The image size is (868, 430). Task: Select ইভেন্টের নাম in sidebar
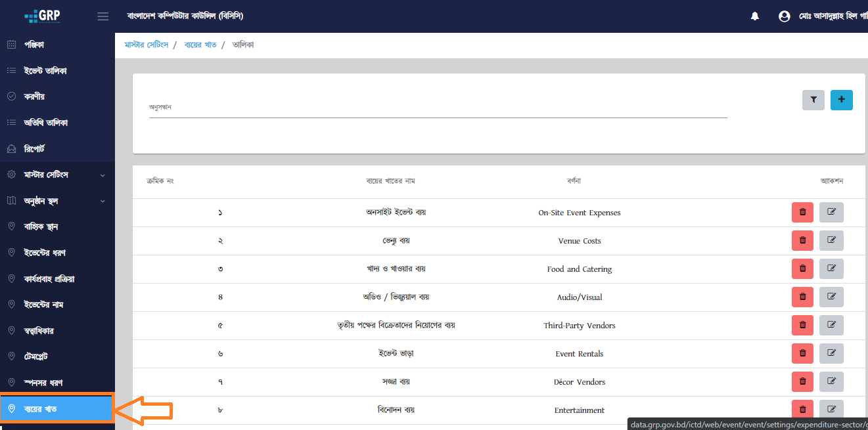click(x=57, y=305)
